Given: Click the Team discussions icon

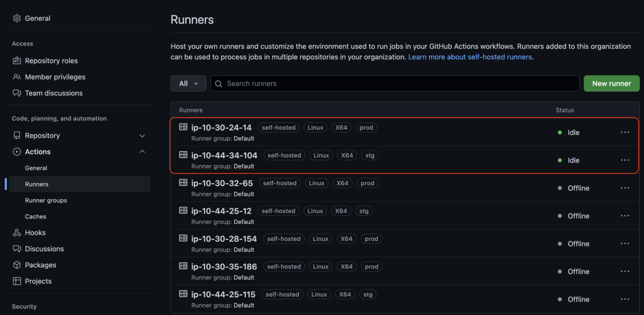Looking at the screenshot, I should pyautogui.click(x=17, y=93).
